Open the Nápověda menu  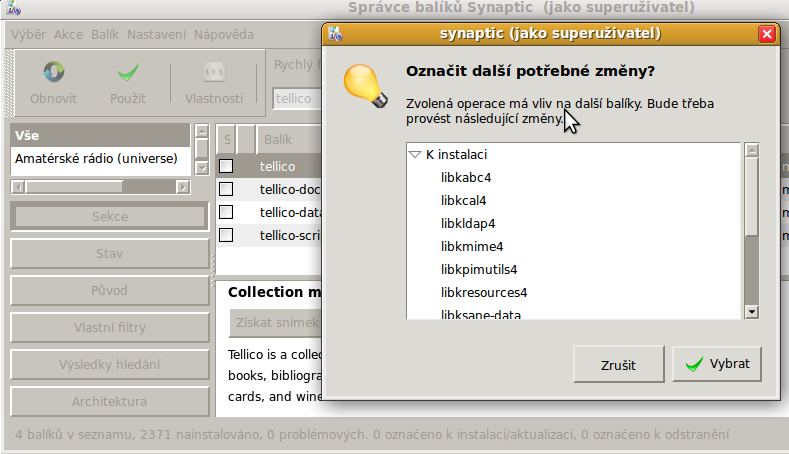(224, 35)
